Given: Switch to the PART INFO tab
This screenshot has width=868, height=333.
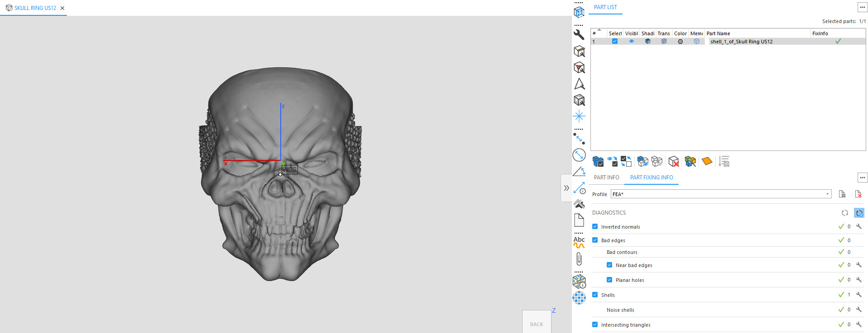Looking at the screenshot, I should pyautogui.click(x=606, y=178).
